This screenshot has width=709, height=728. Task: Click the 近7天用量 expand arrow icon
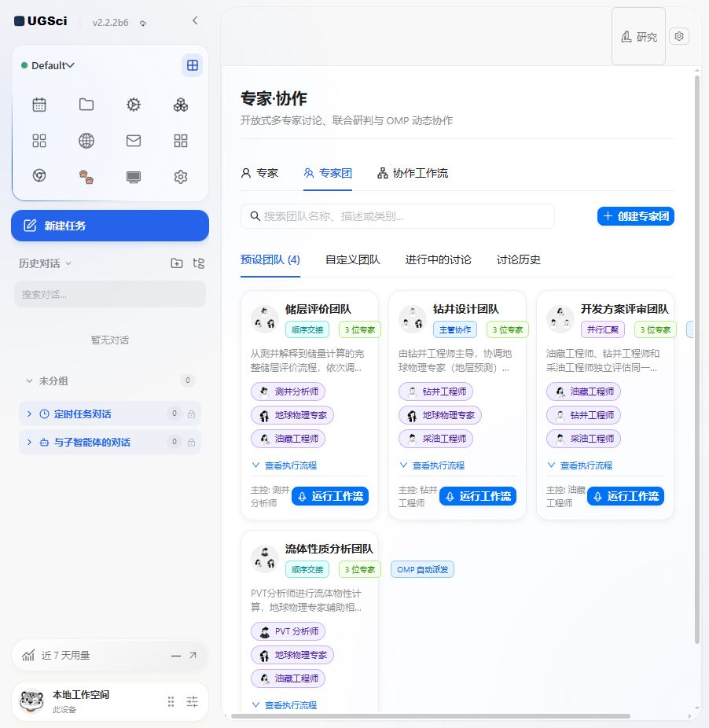tap(193, 655)
